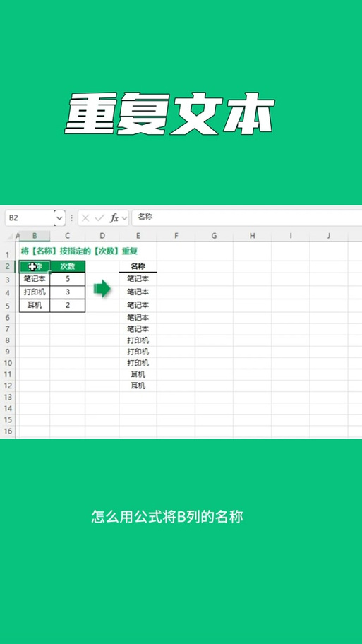Open the Name Box dropdown arrow
Screen dimensions: 362x644
[60, 218]
